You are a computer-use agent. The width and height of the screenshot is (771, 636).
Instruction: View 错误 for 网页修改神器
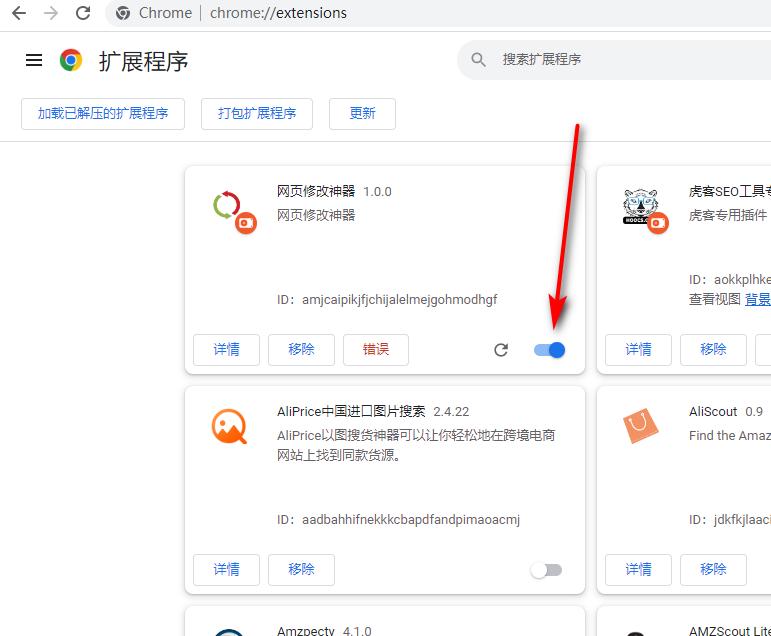click(x=376, y=350)
